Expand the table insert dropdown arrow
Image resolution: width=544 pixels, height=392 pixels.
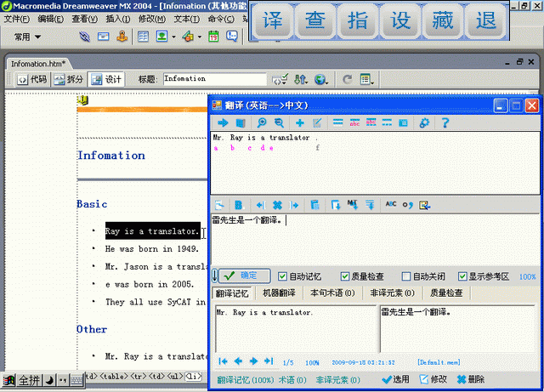coord(173,37)
